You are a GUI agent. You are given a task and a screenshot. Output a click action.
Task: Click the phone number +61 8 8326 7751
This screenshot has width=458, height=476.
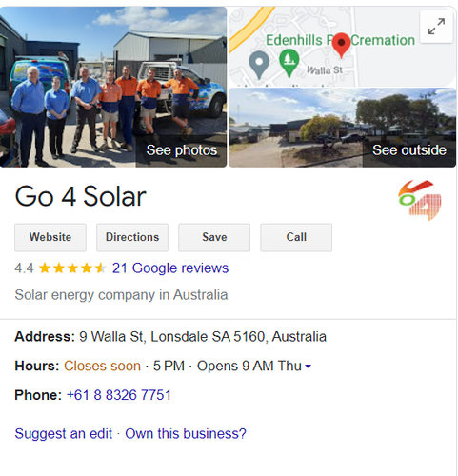pyautogui.click(x=119, y=395)
